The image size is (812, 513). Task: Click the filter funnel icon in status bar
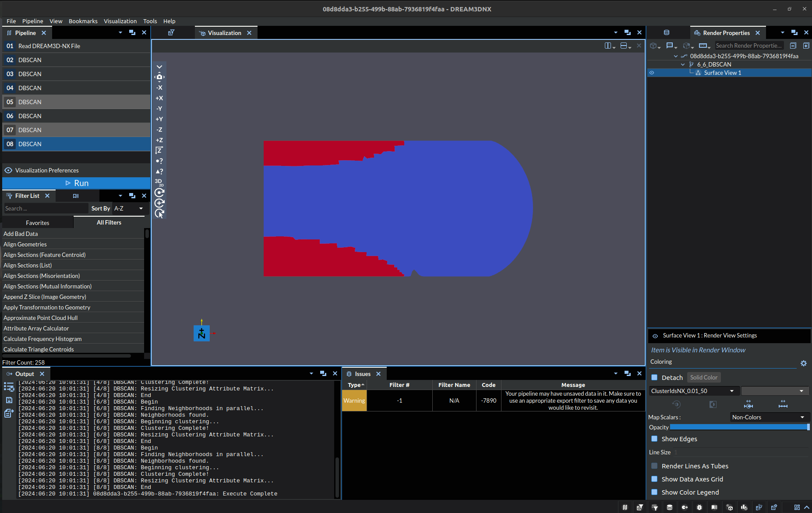pyautogui.click(x=655, y=507)
